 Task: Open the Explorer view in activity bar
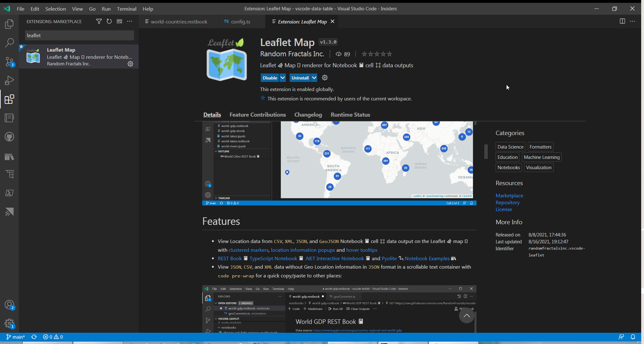(9, 24)
